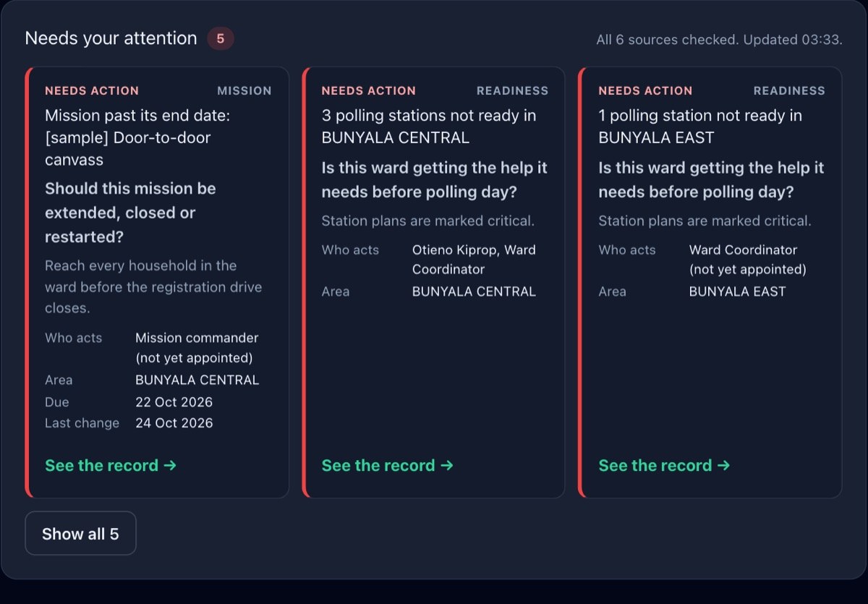Open See the record link for BUNYALA EAST readiness card
868x604 pixels.
coord(664,465)
